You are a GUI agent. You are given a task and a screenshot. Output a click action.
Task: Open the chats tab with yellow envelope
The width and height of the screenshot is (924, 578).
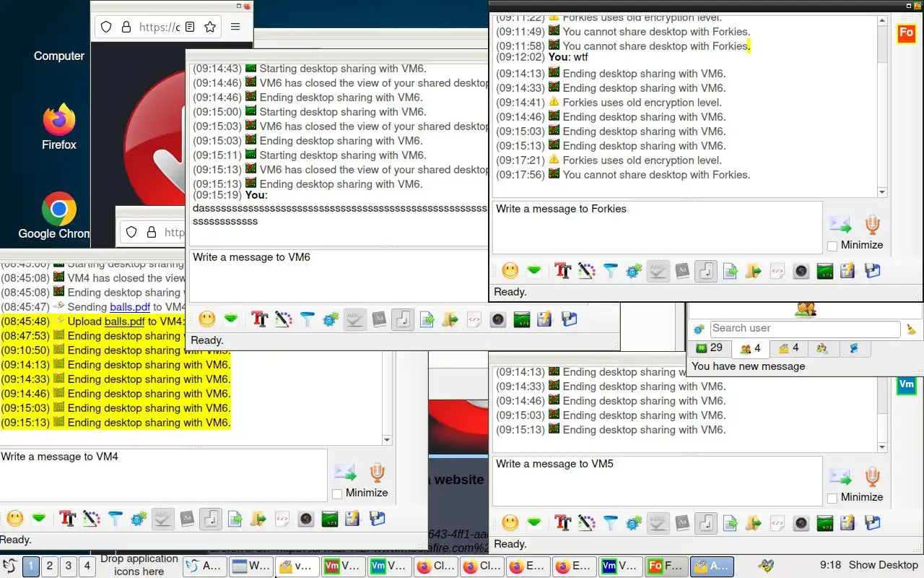pos(788,348)
